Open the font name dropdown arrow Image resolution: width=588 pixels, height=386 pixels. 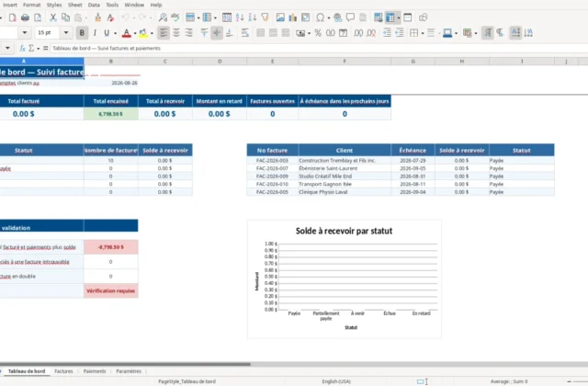coord(25,33)
